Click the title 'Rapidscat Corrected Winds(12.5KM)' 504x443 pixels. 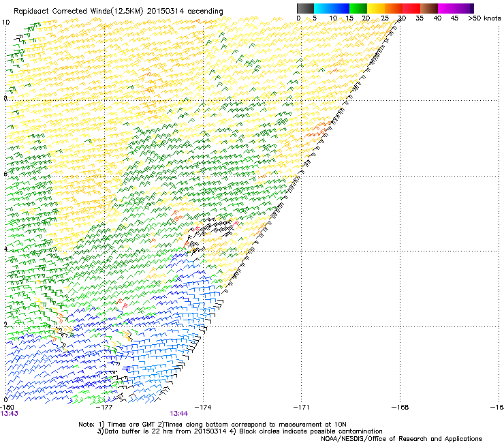point(78,12)
